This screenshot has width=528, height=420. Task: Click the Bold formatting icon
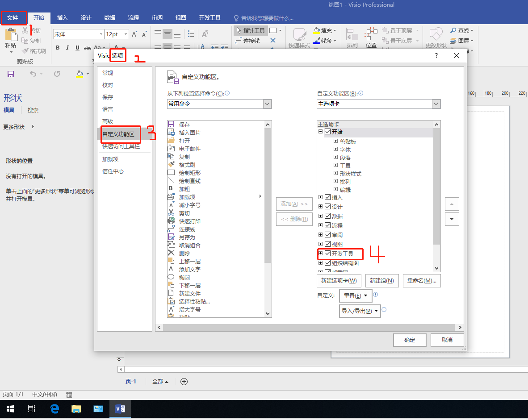pos(58,48)
